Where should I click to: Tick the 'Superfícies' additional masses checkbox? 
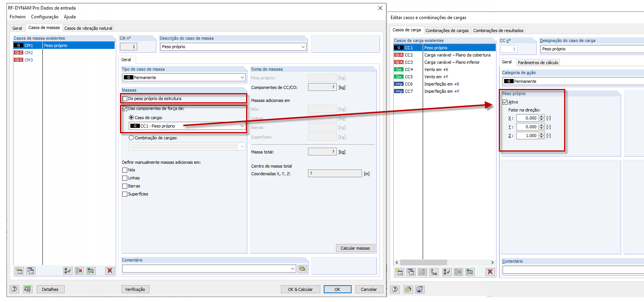pyautogui.click(x=125, y=194)
